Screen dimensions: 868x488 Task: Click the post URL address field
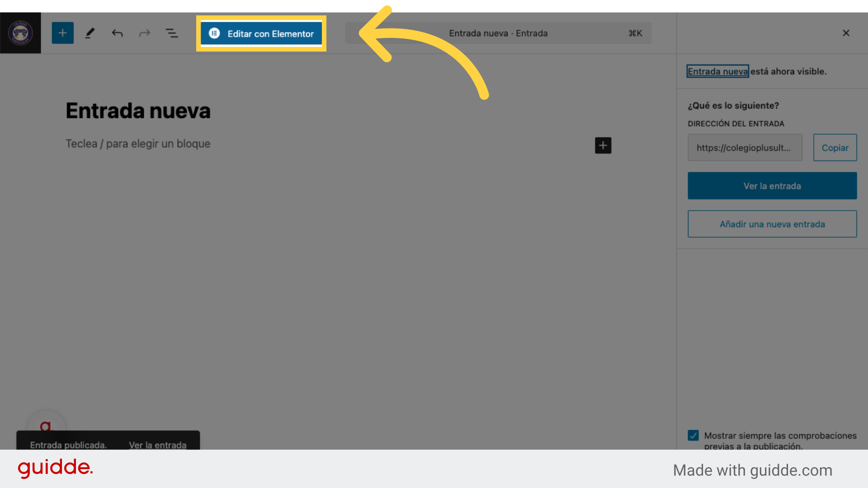click(745, 147)
